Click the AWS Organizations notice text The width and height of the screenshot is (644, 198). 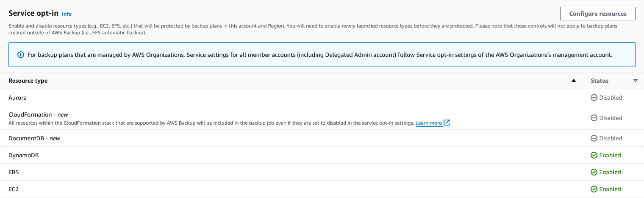320,55
